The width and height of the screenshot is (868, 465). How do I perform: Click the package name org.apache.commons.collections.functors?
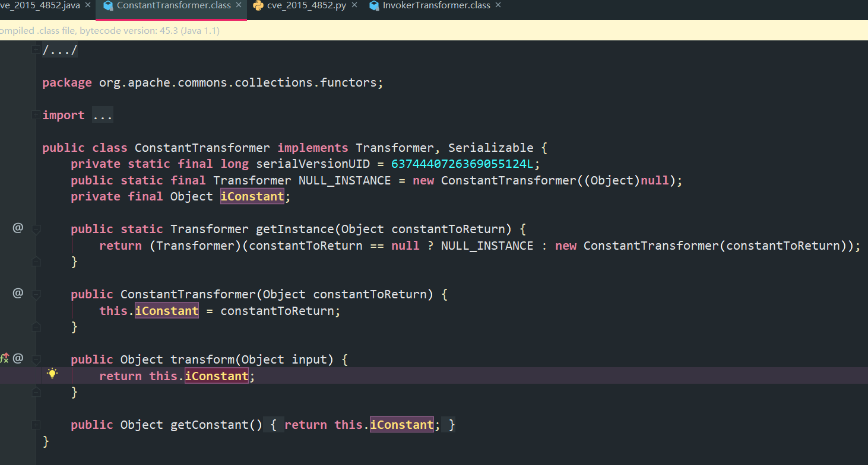click(x=238, y=82)
